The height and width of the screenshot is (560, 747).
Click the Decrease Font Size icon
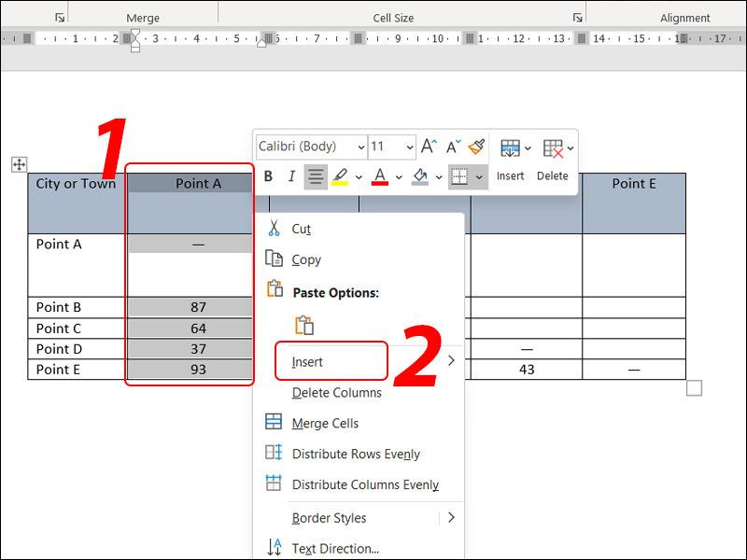click(x=453, y=147)
